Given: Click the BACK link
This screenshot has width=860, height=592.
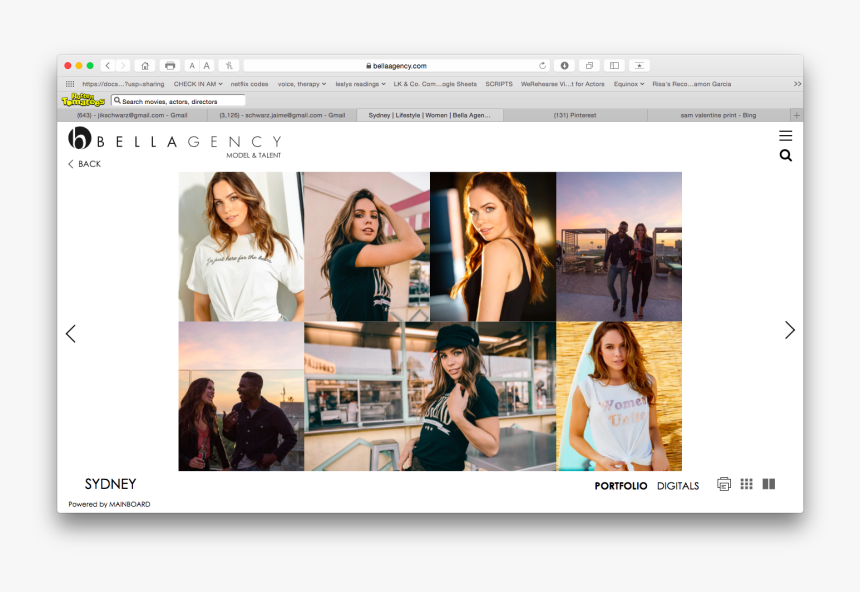Looking at the screenshot, I should click(83, 163).
